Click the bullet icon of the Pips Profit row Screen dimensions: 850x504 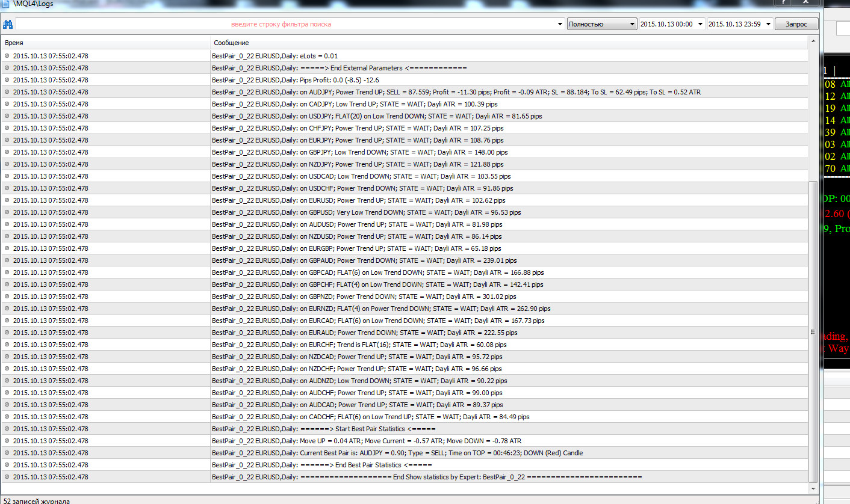pyautogui.click(x=7, y=80)
